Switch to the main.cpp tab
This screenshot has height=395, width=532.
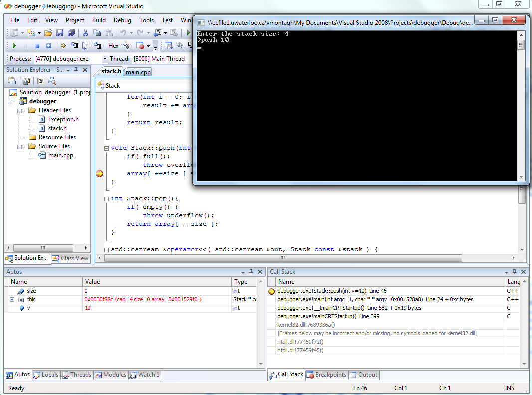point(138,72)
